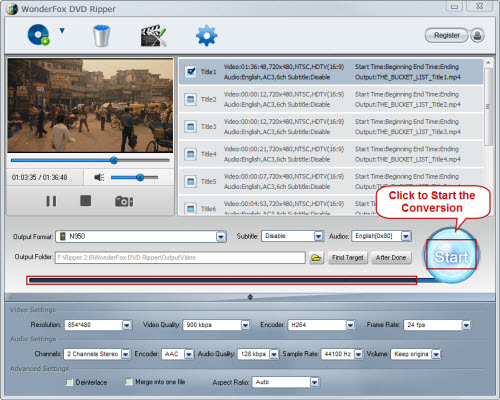Select the Title5 row video info 00:00:07
Image resolution: width=500 pixels, height=400 pixels.
(x=284, y=176)
